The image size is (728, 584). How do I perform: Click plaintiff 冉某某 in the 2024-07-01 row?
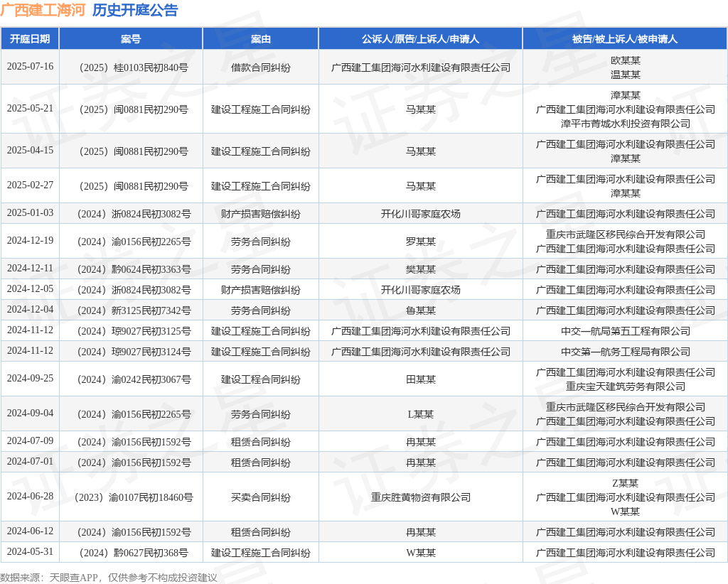421,463
